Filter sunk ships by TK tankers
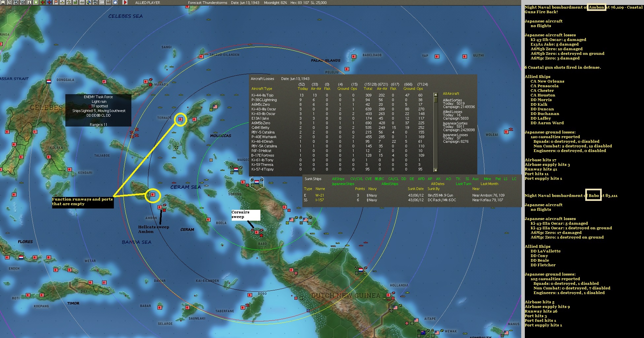This screenshot has width=644, height=338. [x=458, y=179]
